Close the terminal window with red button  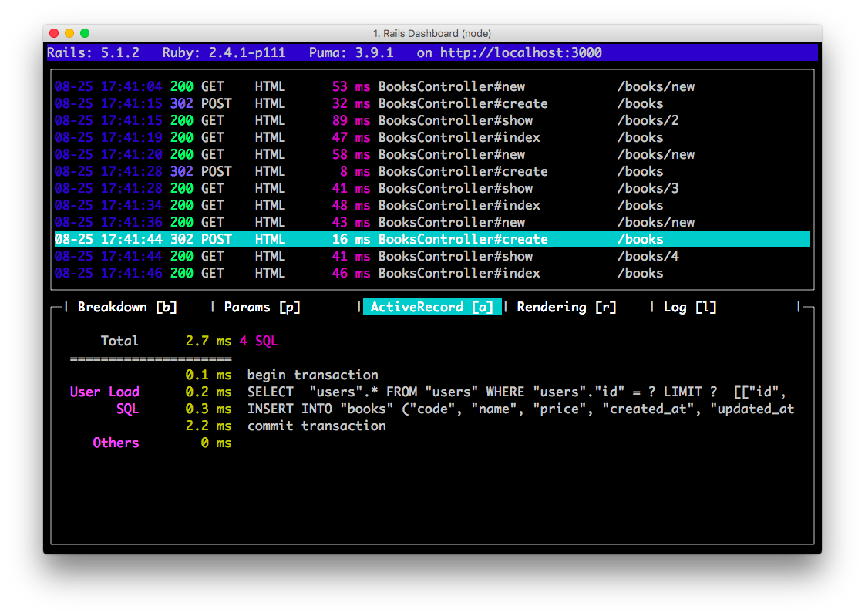(54, 33)
